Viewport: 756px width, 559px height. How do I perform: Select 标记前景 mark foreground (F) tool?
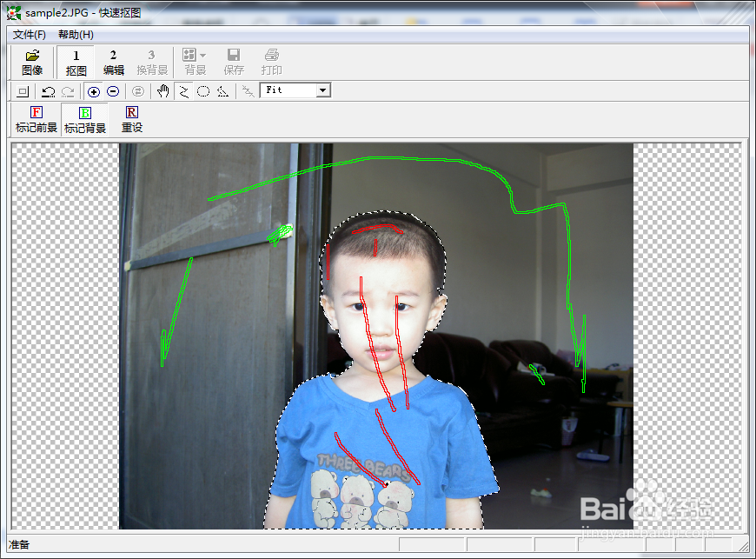tap(36, 120)
